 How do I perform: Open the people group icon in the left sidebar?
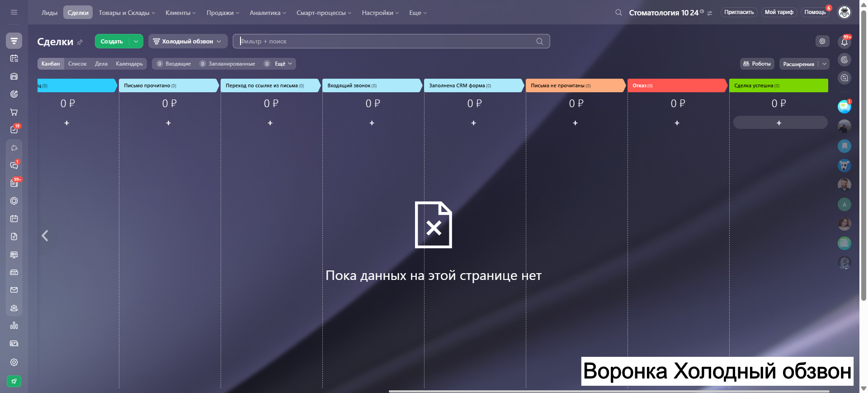14,308
